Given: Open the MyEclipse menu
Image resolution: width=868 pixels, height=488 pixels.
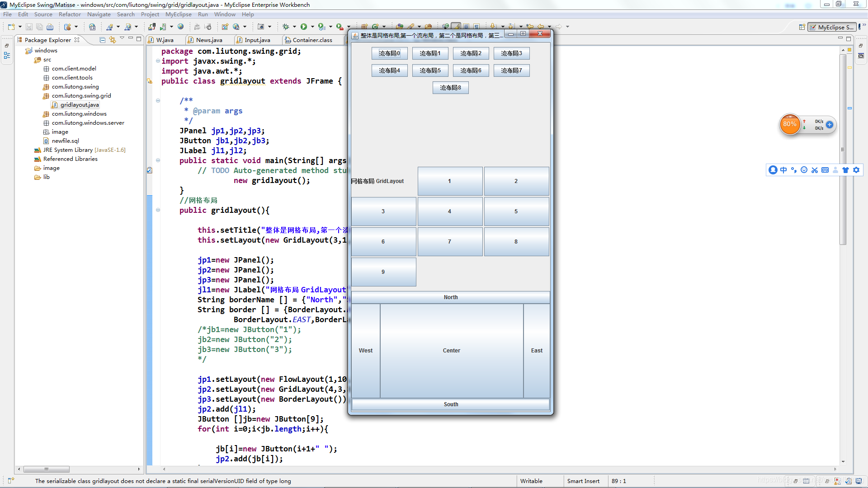Looking at the screenshot, I should 178,14.
